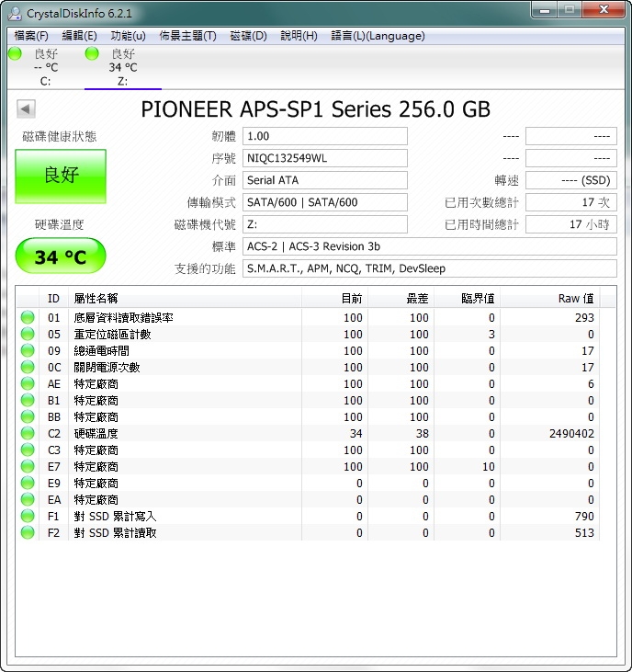This screenshot has height=672, width=632.
Task: Sort by the 屬性名稱 column header
Action: click(x=185, y=298)
